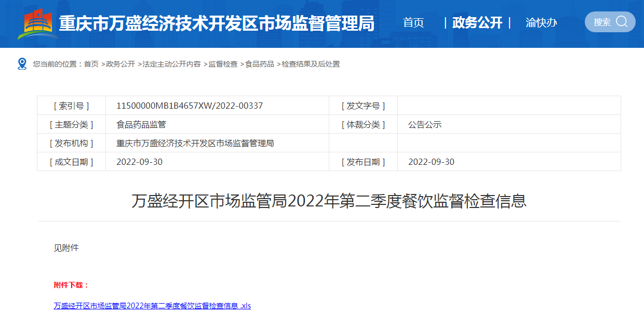Click the 重庆市万盛经济技术开发区市场监督管理局 table value
This screenshot has width=644, height=325.
[x=195, y=143]
